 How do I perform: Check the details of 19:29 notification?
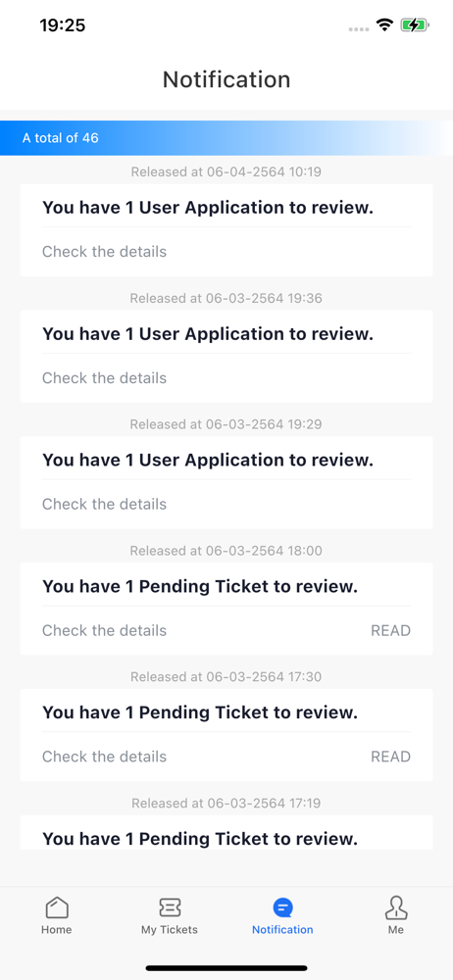coord(105,505)
